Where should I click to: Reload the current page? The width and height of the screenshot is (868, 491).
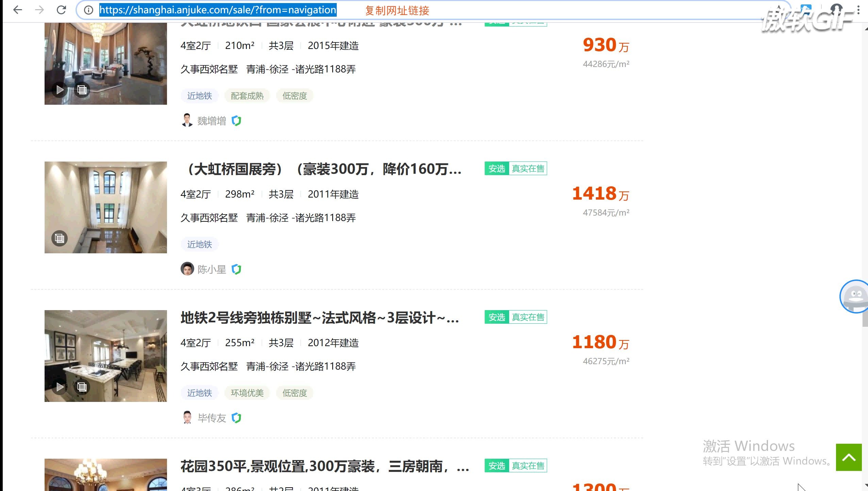click(61, 10)
